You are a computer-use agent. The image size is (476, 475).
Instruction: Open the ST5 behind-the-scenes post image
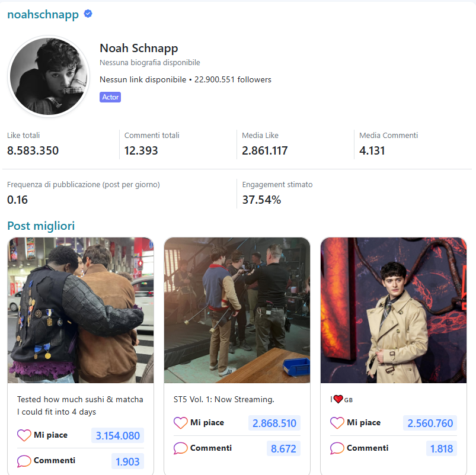point(237,310)
